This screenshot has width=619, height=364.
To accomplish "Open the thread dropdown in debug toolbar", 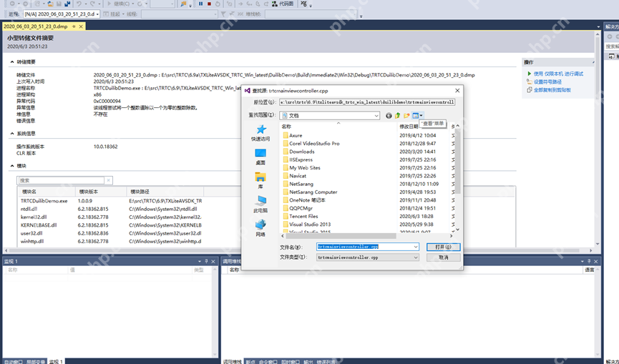I will 215,14.
